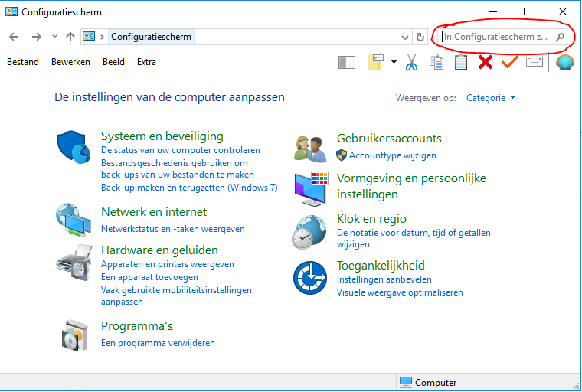The image size is (582, 392).
Task: Open the Systeem en beveiliging shield icon
Action: pyautogui.click(x=74, y=146)
